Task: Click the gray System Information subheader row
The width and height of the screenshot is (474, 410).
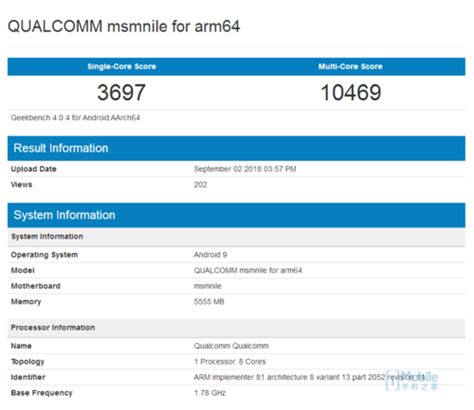Action: coord(236,237)
